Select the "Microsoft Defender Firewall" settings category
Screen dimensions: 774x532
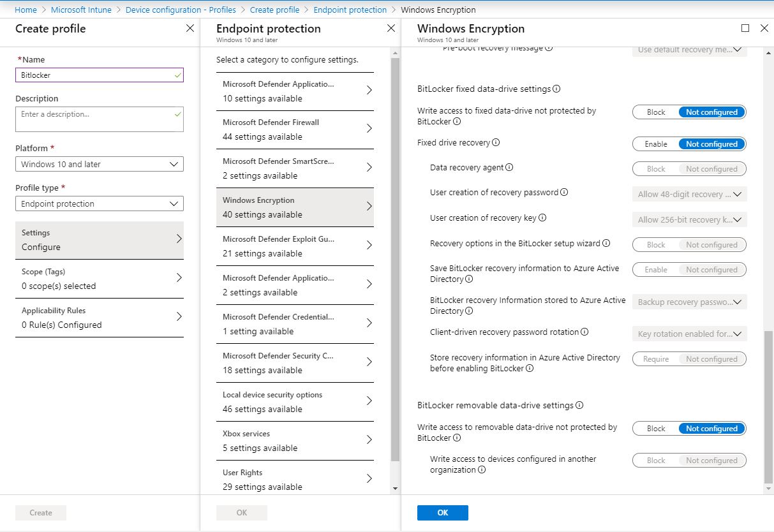pos(295,129)
